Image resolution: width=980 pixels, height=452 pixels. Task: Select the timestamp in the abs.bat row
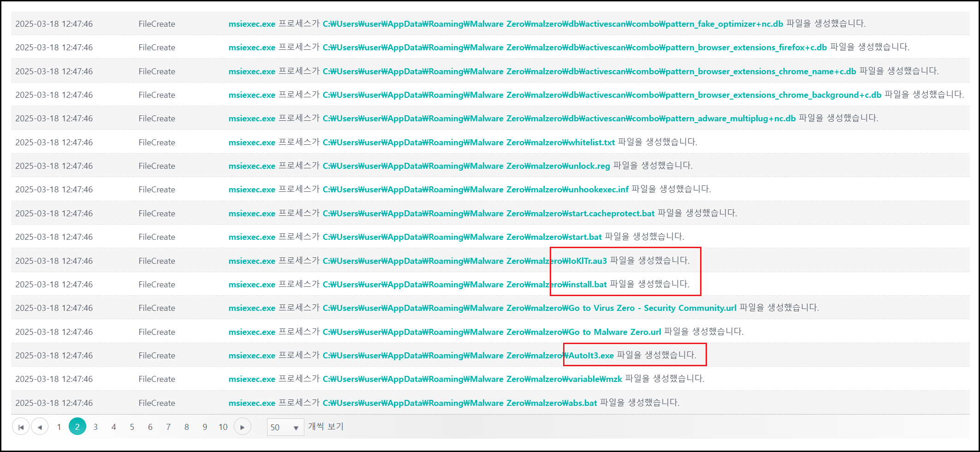coord(54,403)
